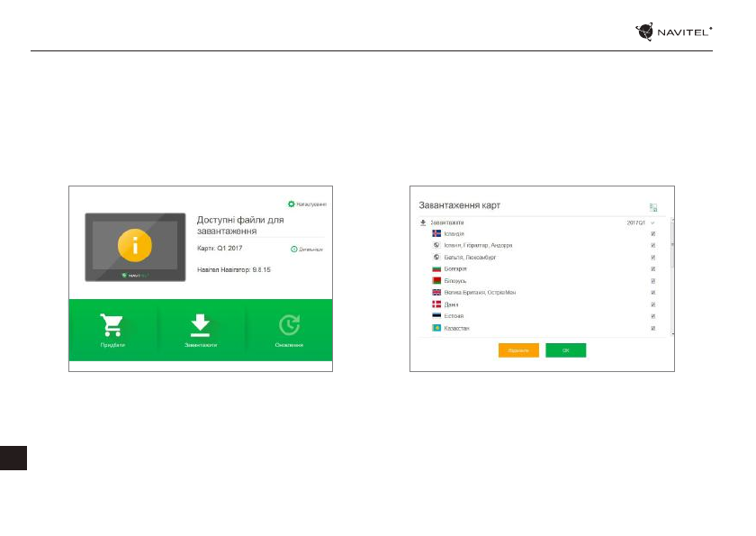The width and height of the screenshot is (756, 536).
Task: Click the download icon beside the Завантажити list header
Action: coord(423,223)
